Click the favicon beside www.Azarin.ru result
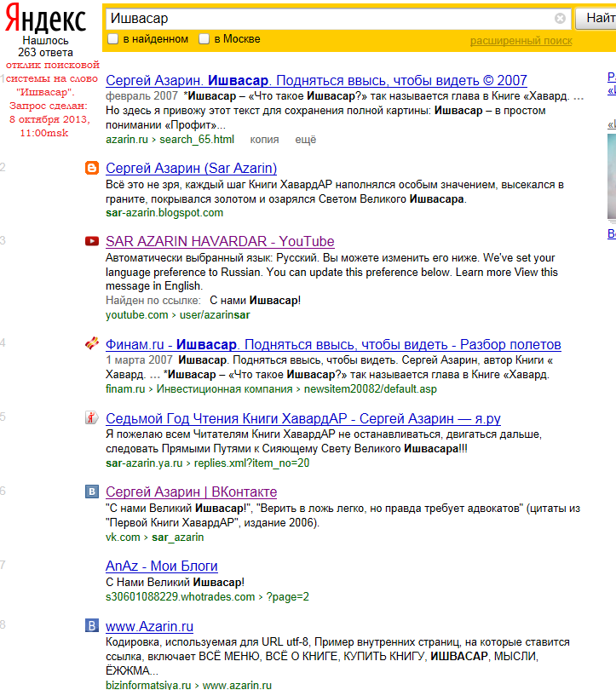Screen dimensions: 616x690 (92, 625)
